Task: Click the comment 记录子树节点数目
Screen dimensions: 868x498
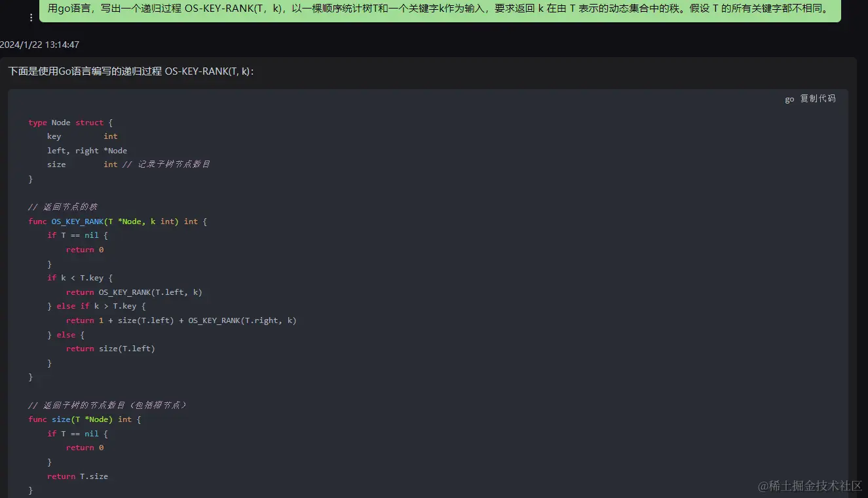Action: coord(174,164)
